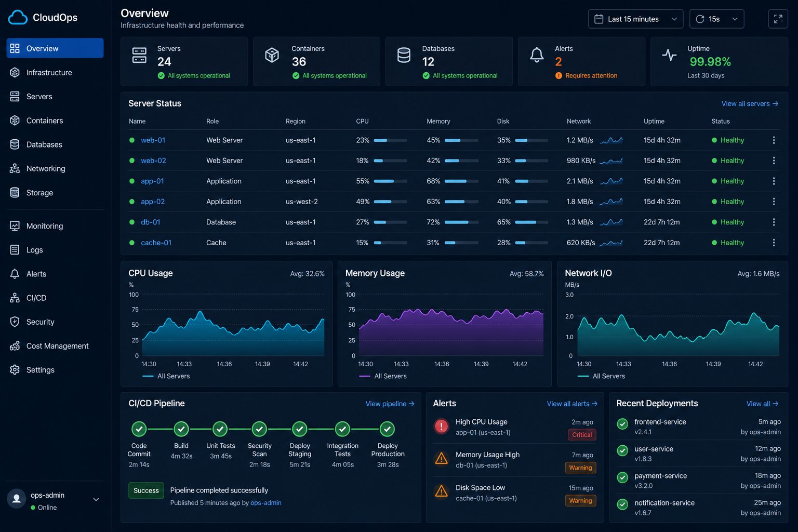
Task: Click the us-west-2 region cell
Action: (x=302, y=202)
